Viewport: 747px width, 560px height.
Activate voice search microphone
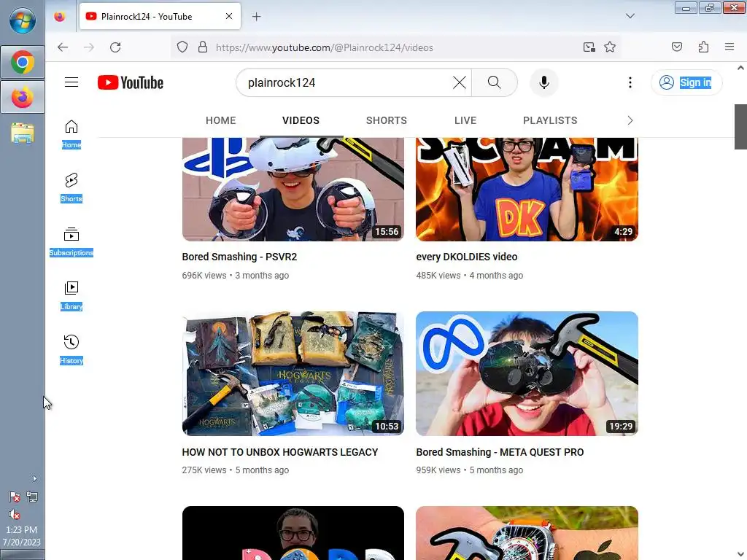click(543, 82)
